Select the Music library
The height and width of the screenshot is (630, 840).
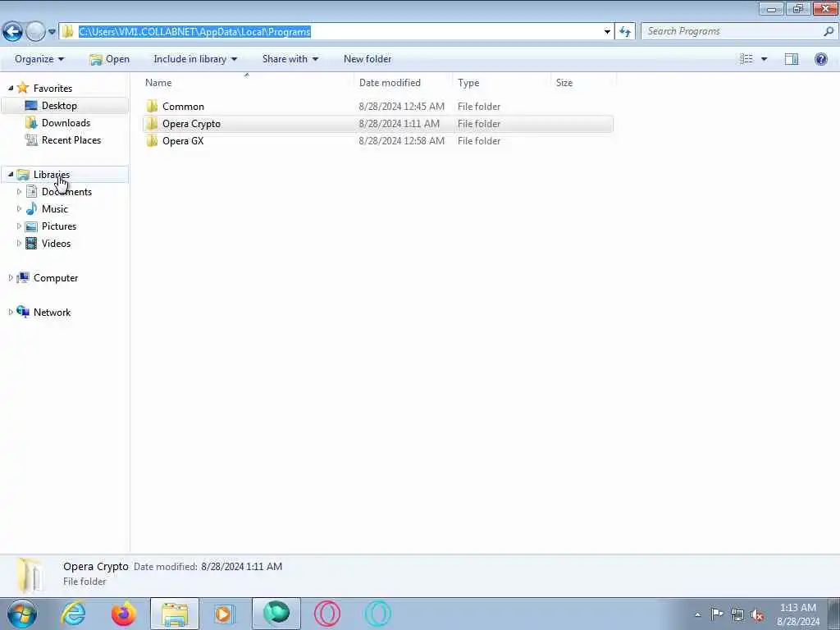(55, 209)
